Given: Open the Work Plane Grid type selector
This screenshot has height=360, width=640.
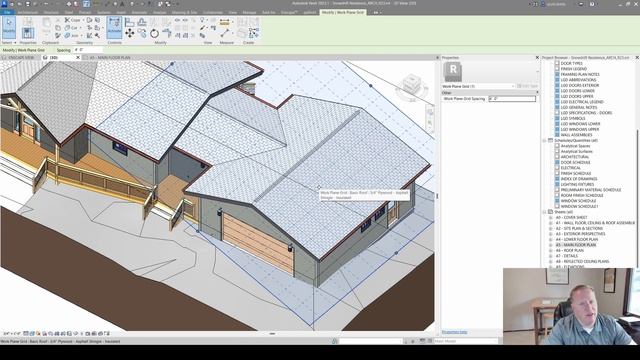Looking at the screenshot, I should tap(478, 86).
